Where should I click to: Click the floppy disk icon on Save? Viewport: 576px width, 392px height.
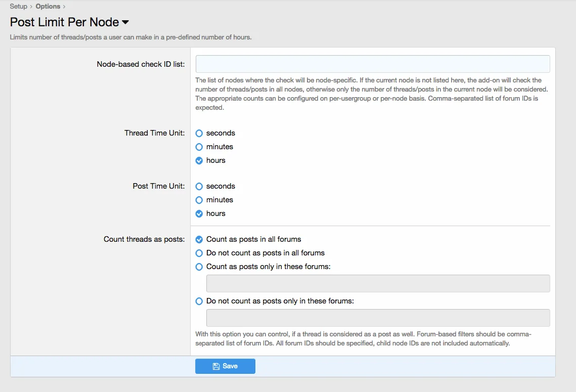tap(216, 366)
